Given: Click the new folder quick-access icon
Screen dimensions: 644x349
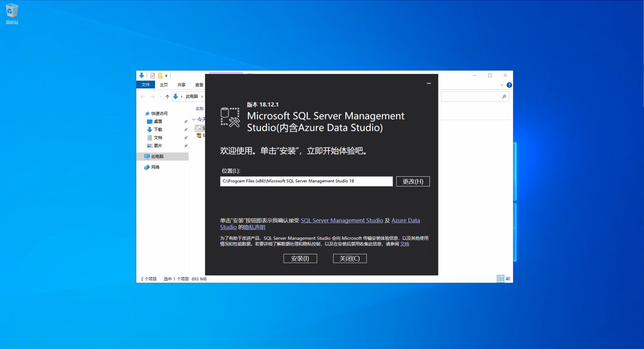Looking at the screenshot, I should click(x=160, y=76).
